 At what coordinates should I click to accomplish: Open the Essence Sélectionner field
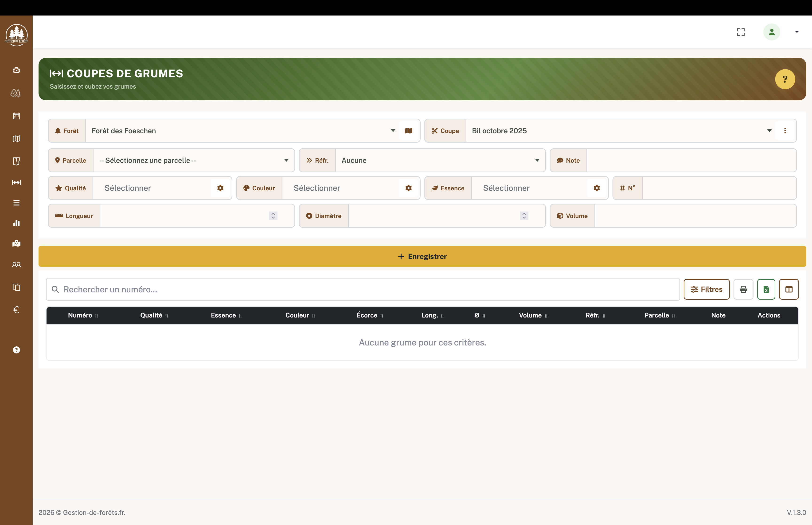coord(530,188)
